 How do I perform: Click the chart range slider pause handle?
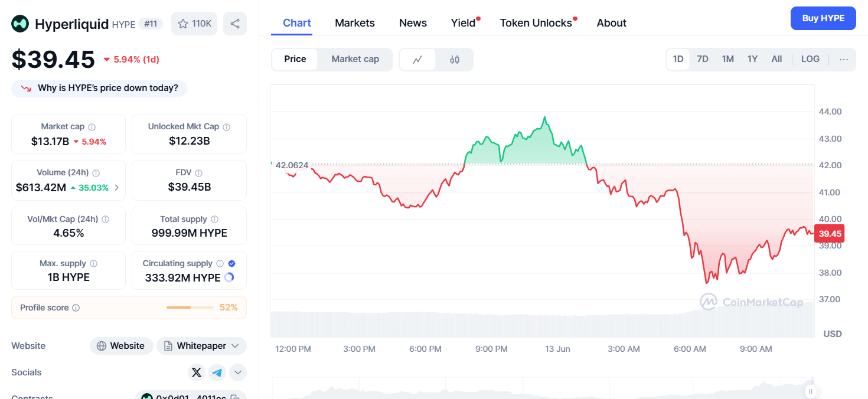811,391
